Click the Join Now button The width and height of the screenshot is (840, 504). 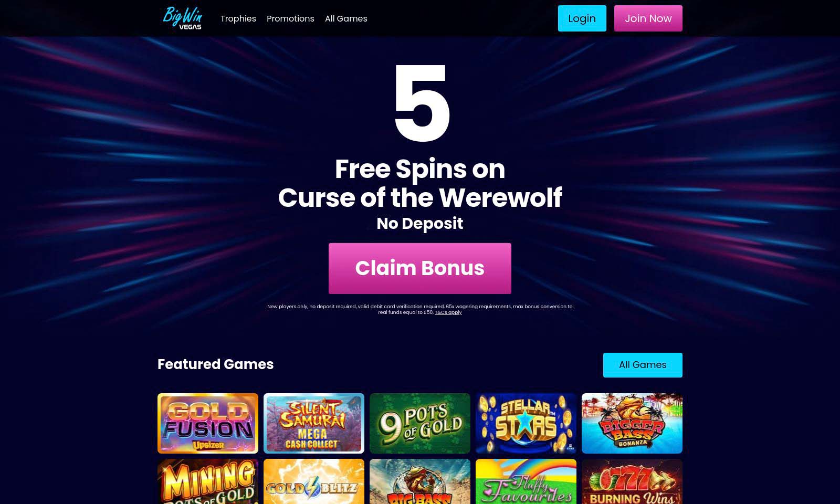(648, 18)
